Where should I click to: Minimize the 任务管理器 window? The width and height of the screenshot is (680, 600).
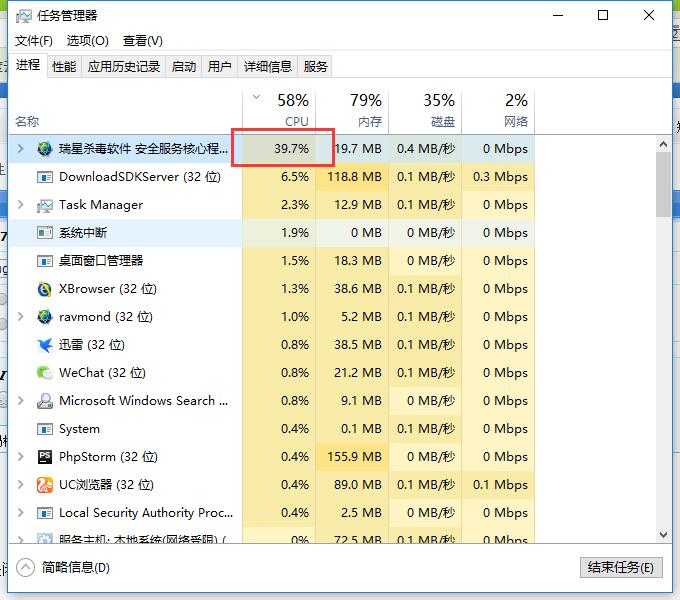point(558,16)
